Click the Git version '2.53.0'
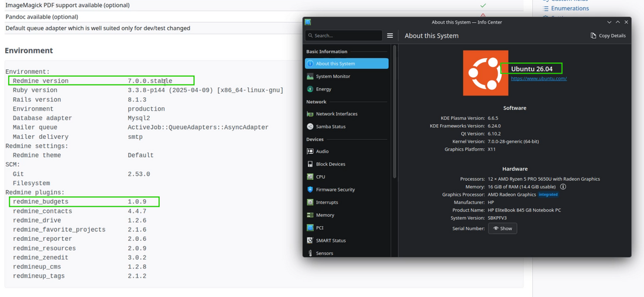Screen dimensions: 644x297 point(139,174)
